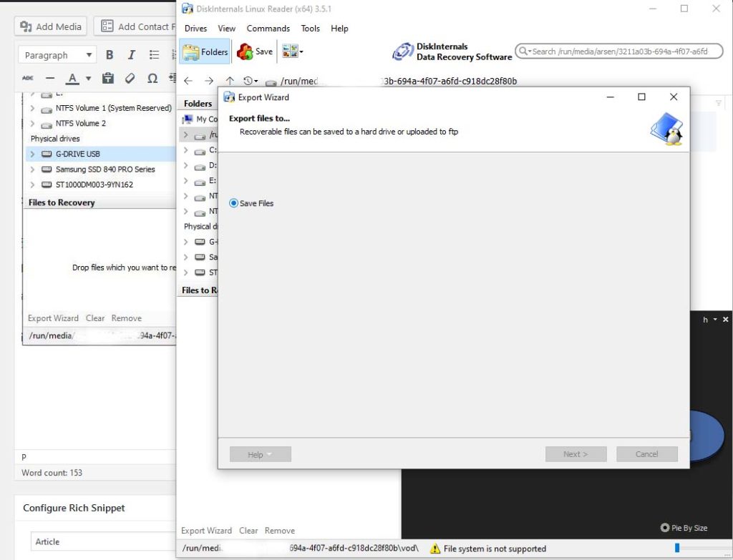Cancel the Export Wizard dialog
This screenshot has width=733, height=560.
tap(646, 453)
